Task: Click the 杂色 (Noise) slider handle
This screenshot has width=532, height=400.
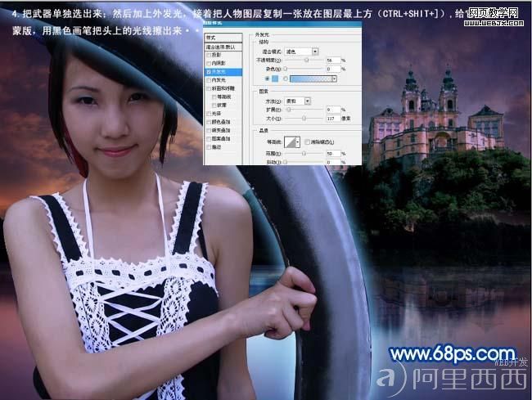Action: coord(286,69)
